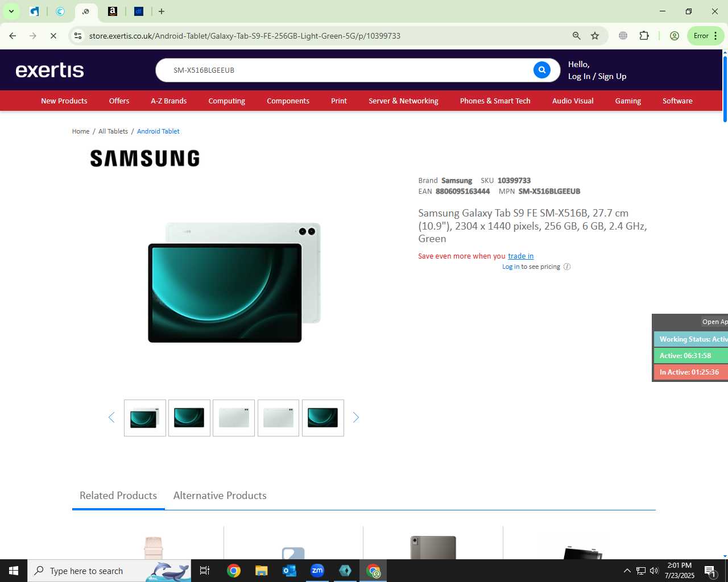Stop page loading with the X button

click(x=53, y=36)
